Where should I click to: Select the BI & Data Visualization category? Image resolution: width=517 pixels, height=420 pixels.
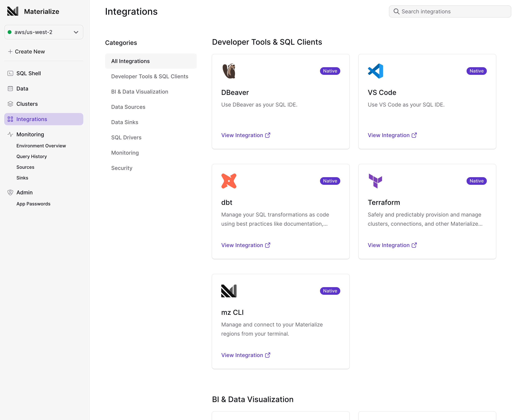click(140, 91)
